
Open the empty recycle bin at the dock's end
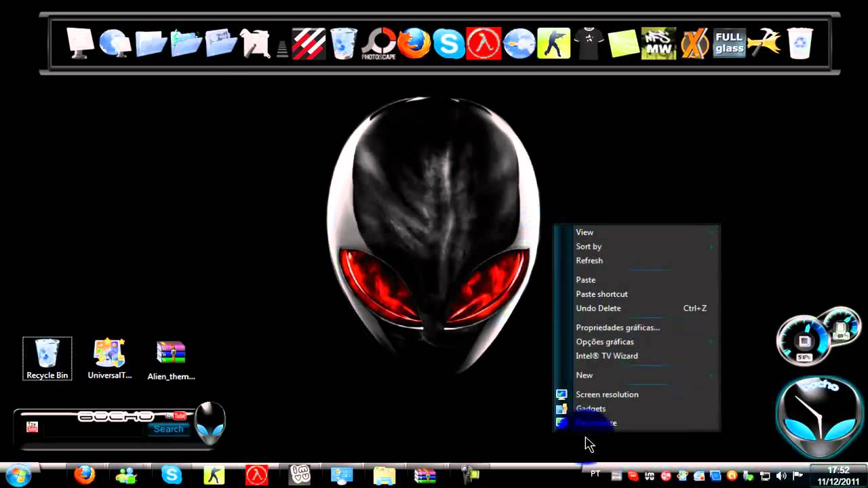(800, 43)
